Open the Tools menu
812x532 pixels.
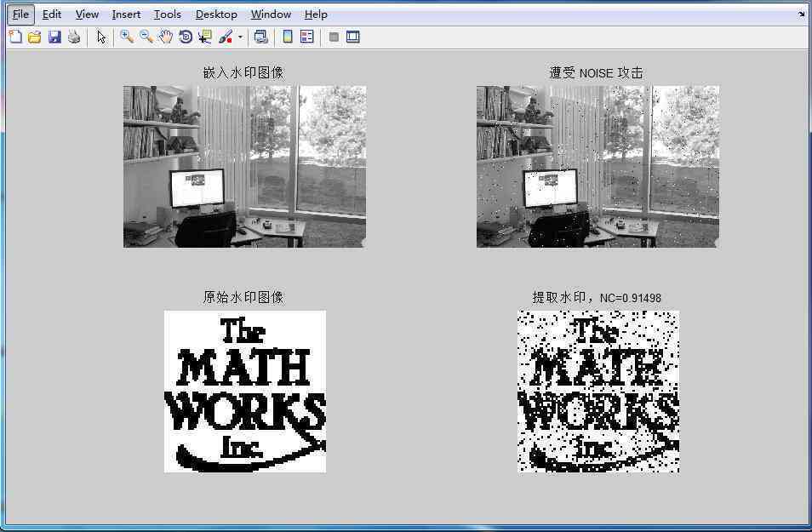168,14
